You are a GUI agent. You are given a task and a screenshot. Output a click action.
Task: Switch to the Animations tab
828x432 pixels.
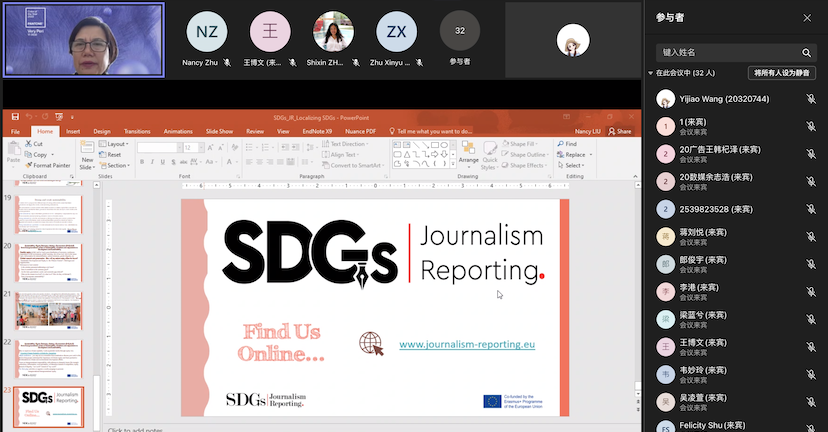(x=178, y=132)
